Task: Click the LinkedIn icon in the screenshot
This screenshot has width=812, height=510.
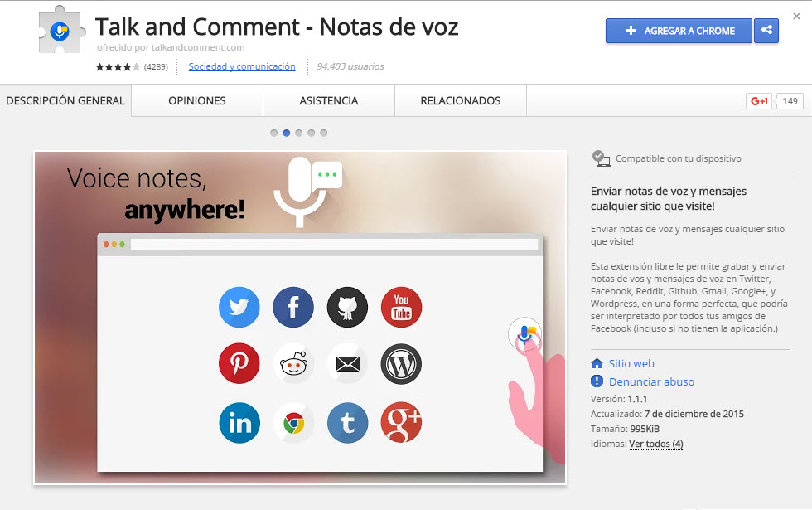Action: click(x=239, y=423)
